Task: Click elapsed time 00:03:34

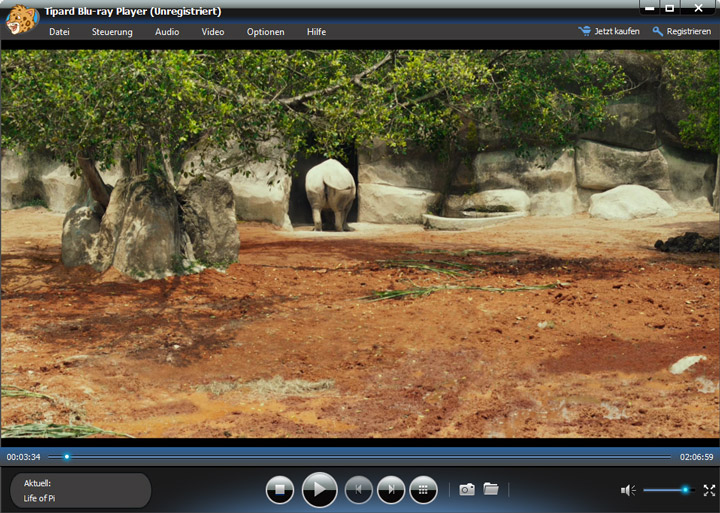Action: [23, 457]
